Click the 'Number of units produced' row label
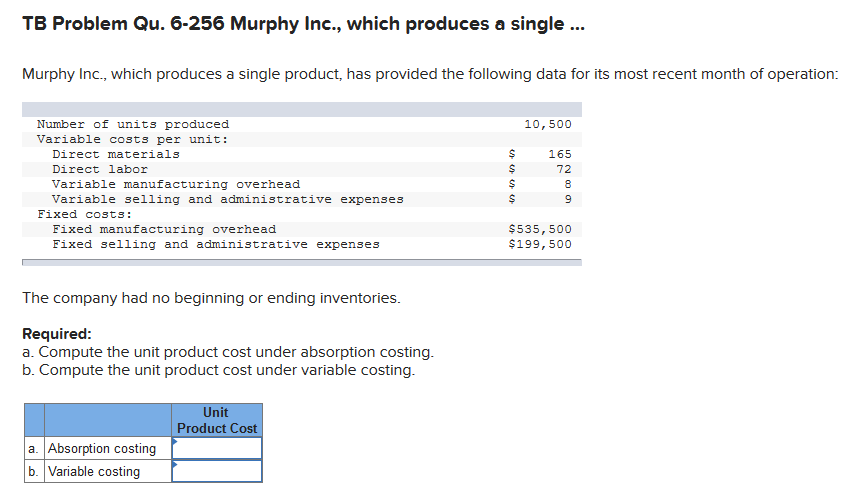 click(133, 124)
